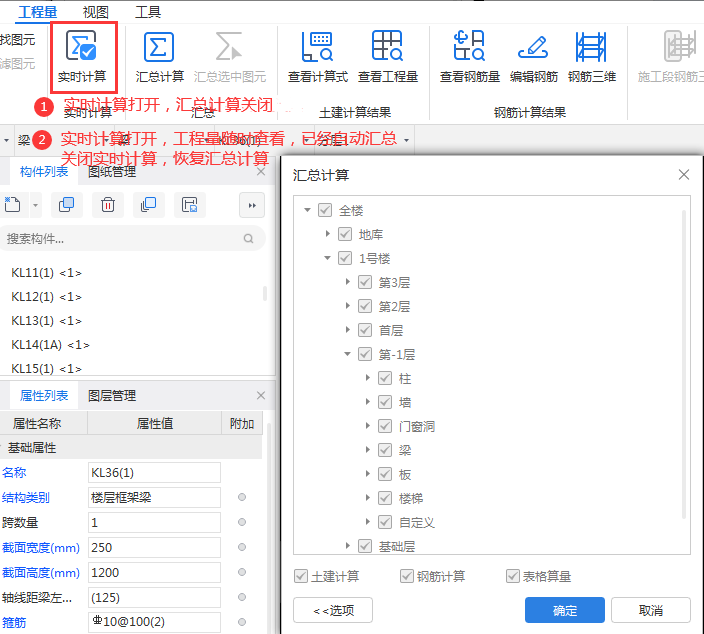This screenshot has height=634, width=704.
Task: Click the component list scrollbar
Action: coord(265,294)
